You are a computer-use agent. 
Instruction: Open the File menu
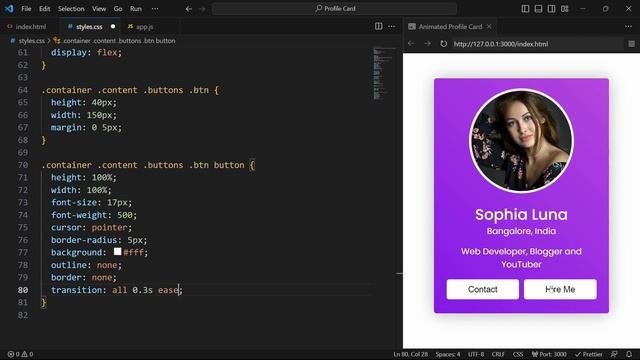coord(26,9)
